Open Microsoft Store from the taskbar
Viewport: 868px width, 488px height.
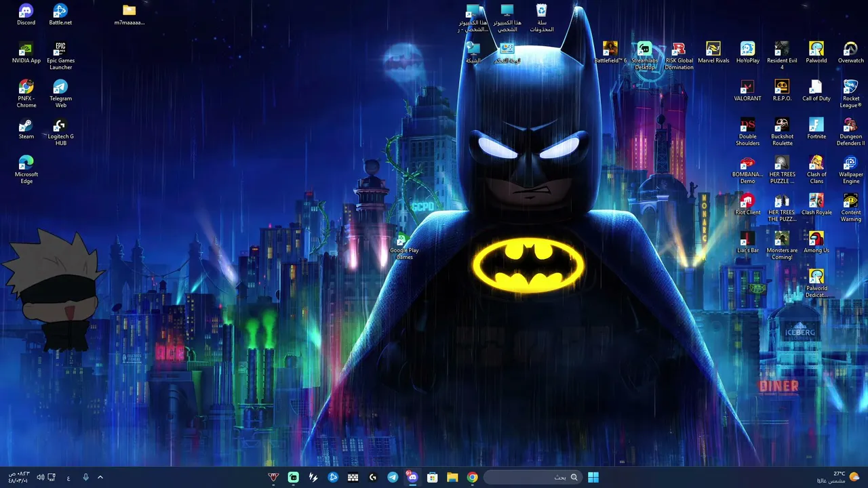coord(433,477)
